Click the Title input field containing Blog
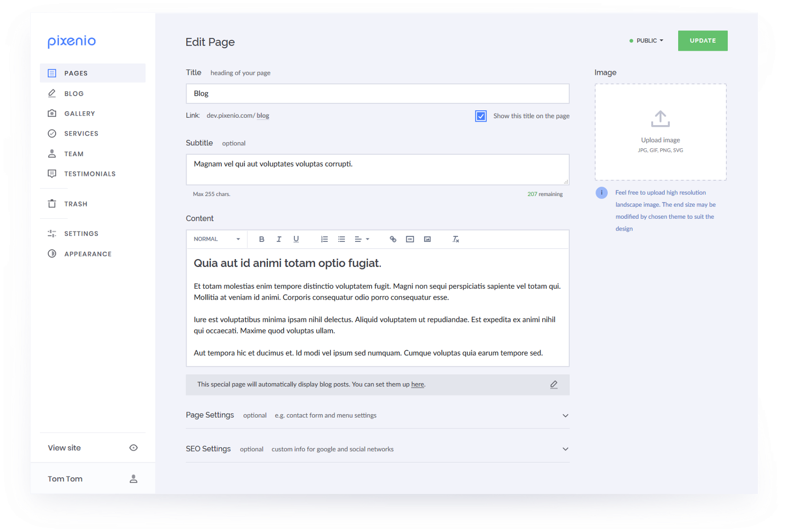Image resolution: width=788 pixels, height=532 pixels. coord(378,94)
